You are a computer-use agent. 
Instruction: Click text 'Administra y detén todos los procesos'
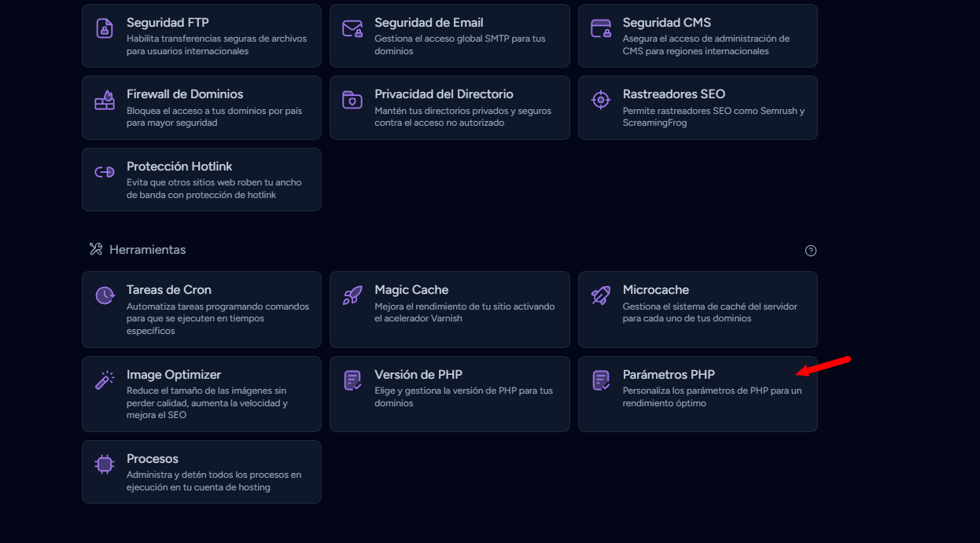207,475
